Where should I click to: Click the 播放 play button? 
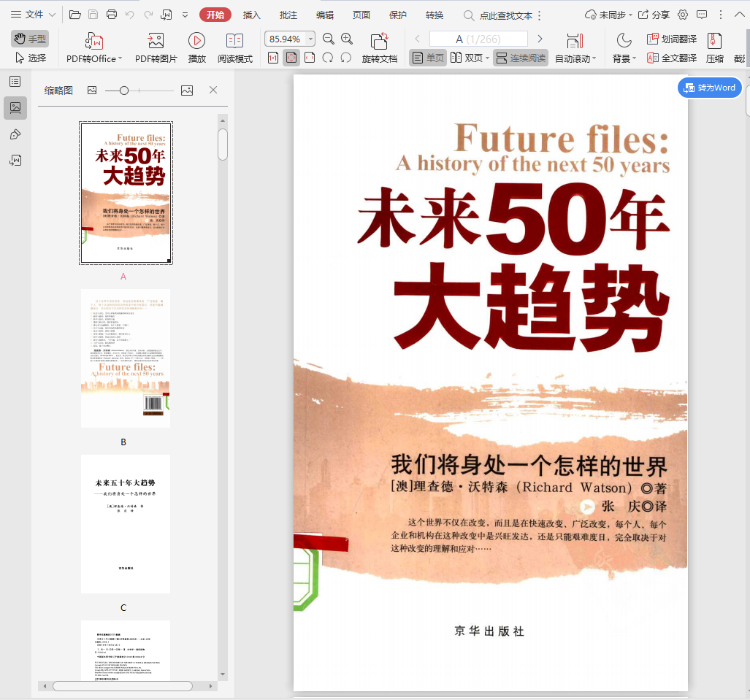[x=196, y=48]
